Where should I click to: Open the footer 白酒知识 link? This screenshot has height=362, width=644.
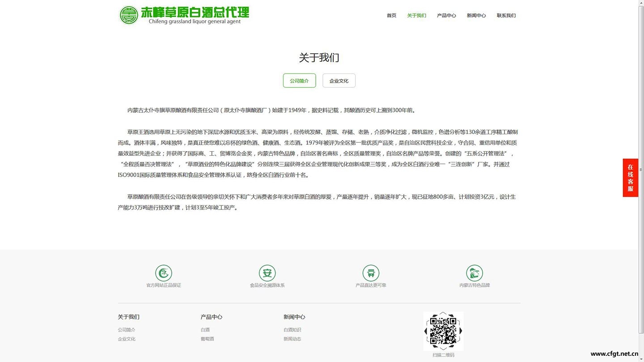(x=292, y=330)
